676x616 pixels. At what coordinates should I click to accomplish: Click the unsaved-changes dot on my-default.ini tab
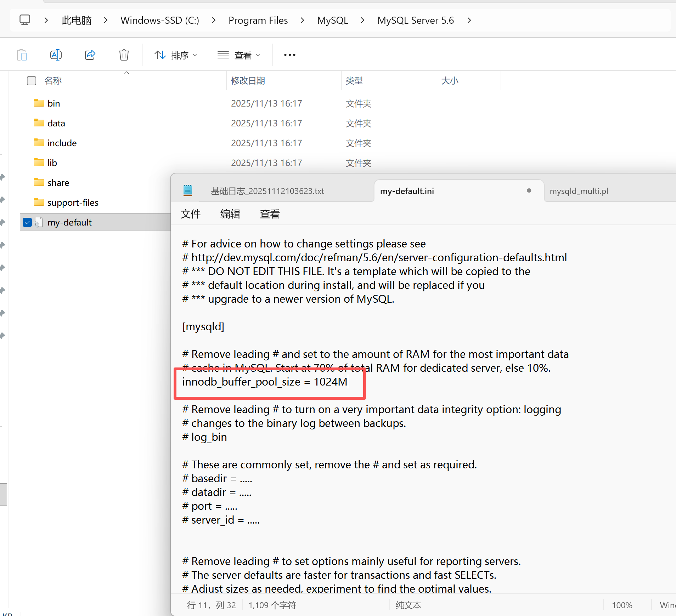(529, 190)
